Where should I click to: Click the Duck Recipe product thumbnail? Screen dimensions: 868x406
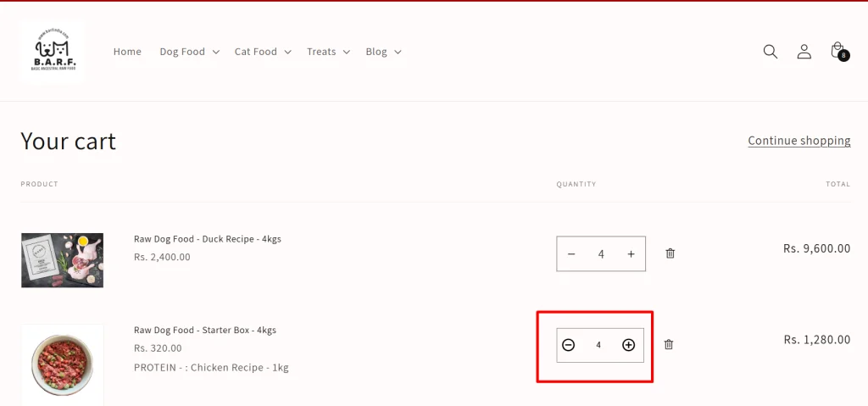pyautogui.click(x=63, y=260)
